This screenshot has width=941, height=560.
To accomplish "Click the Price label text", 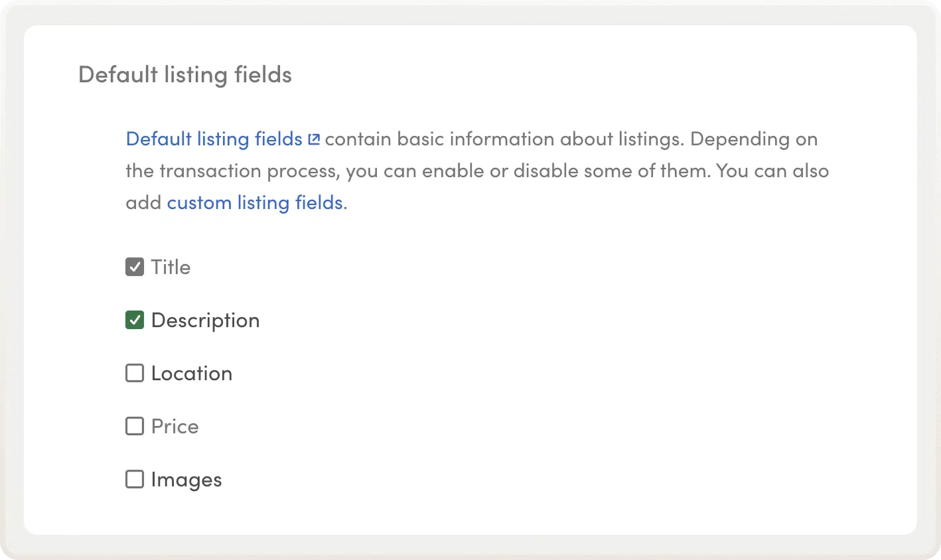I will tap(175, 426).
